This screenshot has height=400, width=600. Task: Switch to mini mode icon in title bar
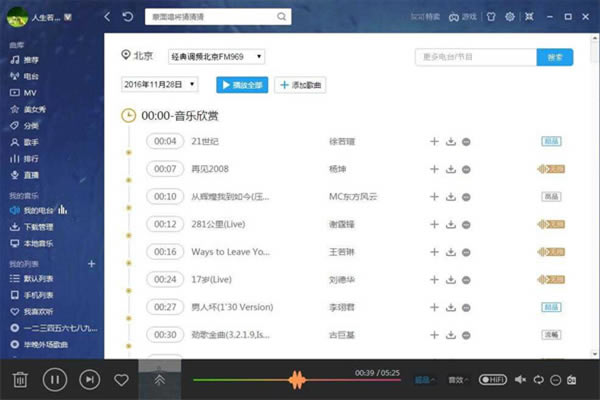(529, 17)
